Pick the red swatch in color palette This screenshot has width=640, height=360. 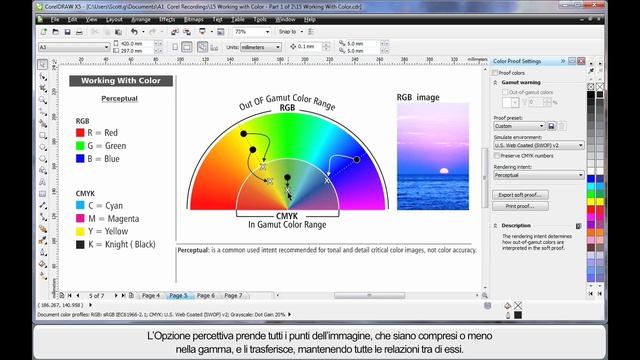tap(591, 209)
